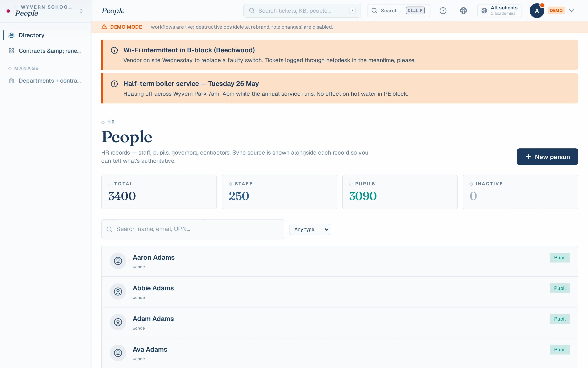This screenshot has height=368, width=588.
Task: Click wonde source under Abbie Adams
Action: (139, 298)
